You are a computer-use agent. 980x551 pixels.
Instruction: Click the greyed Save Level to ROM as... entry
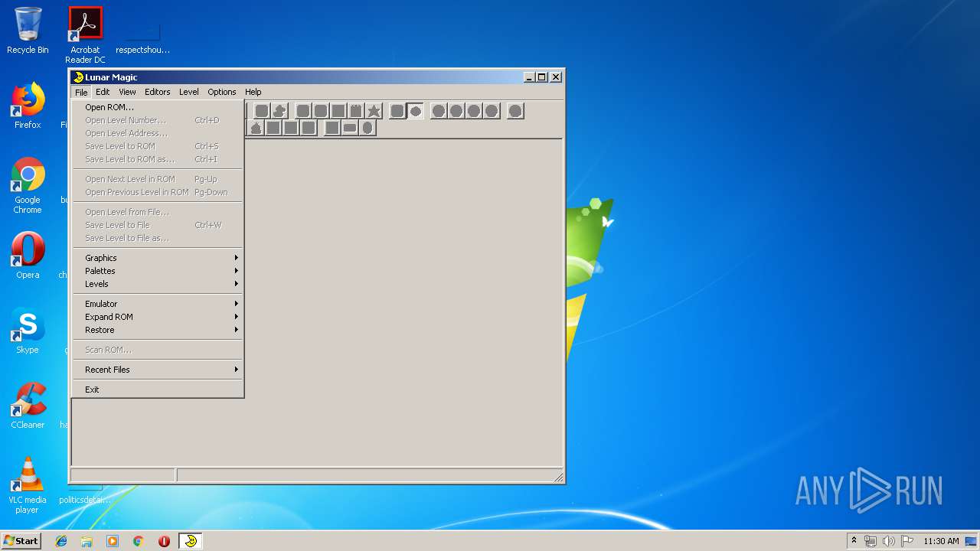(x=158, y=159)
